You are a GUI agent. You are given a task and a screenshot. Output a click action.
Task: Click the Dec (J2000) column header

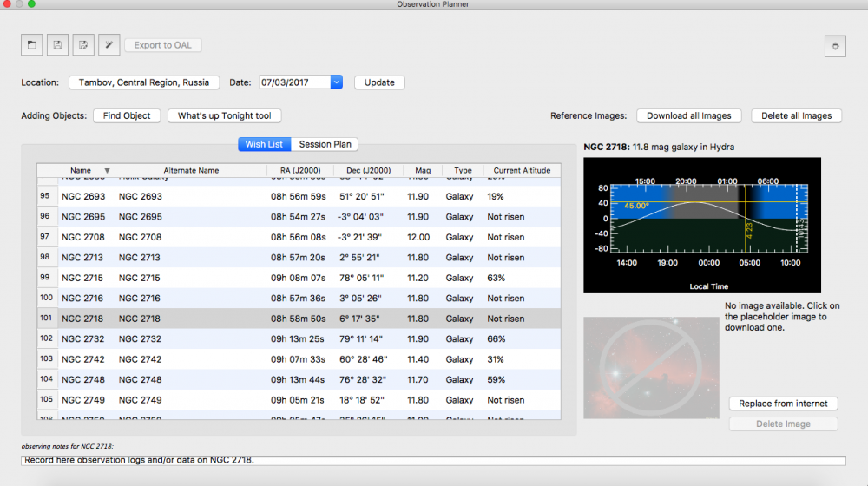click(368, 170)
